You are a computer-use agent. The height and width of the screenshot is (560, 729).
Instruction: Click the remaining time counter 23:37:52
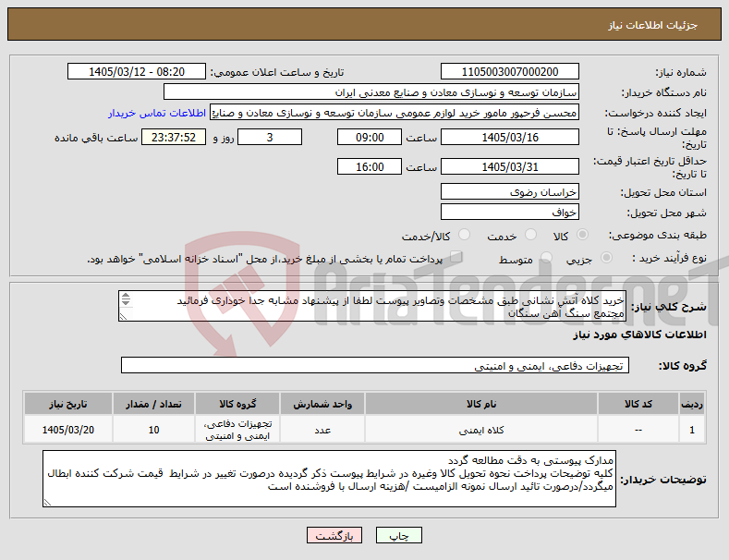click(174, 137)
